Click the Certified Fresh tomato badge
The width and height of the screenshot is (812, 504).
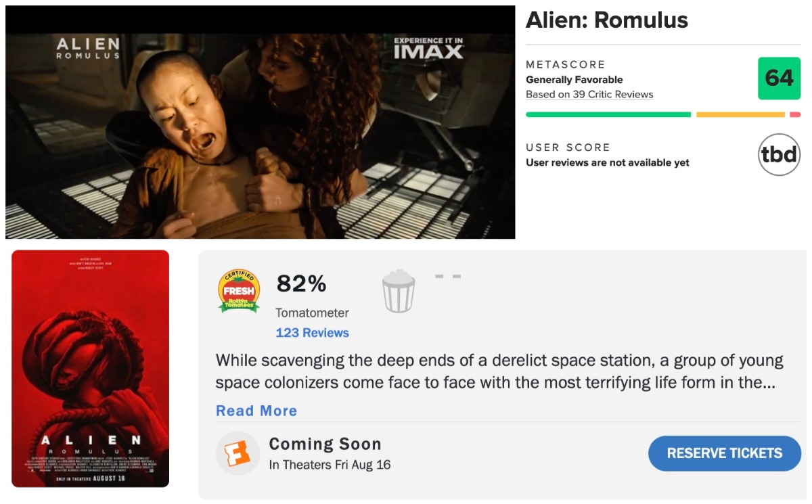(239, 291)
